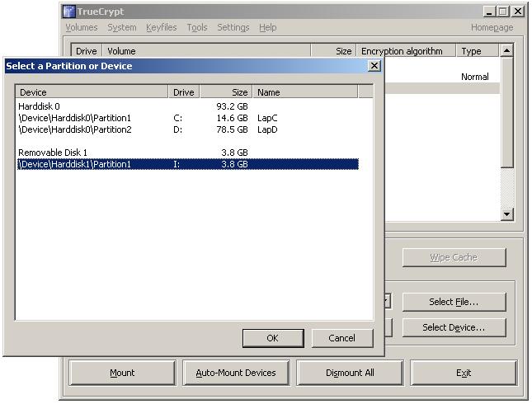Select \Device\Harddisk0\Partition1 row

click(188, 118)
